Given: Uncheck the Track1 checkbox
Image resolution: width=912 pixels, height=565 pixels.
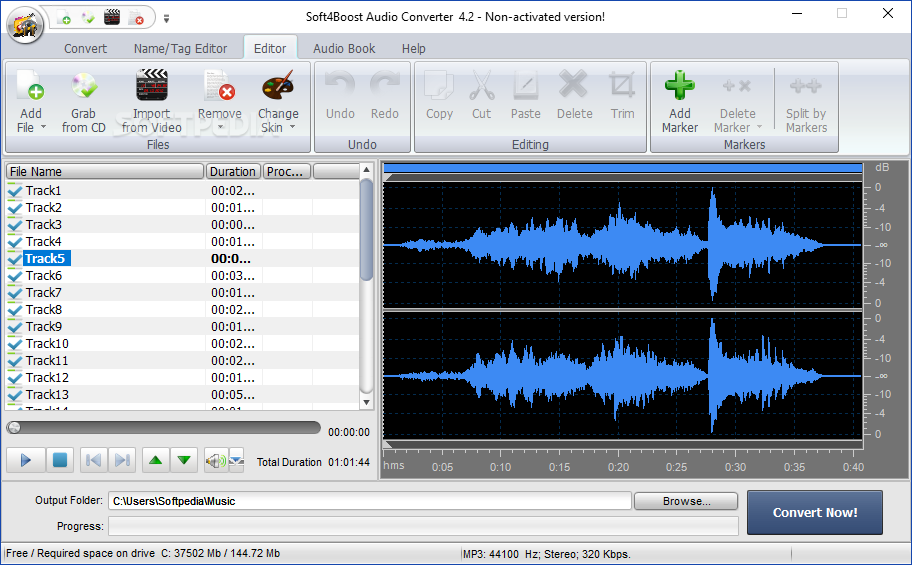Looking at the screenshot, I should click(x=15, y=190).
